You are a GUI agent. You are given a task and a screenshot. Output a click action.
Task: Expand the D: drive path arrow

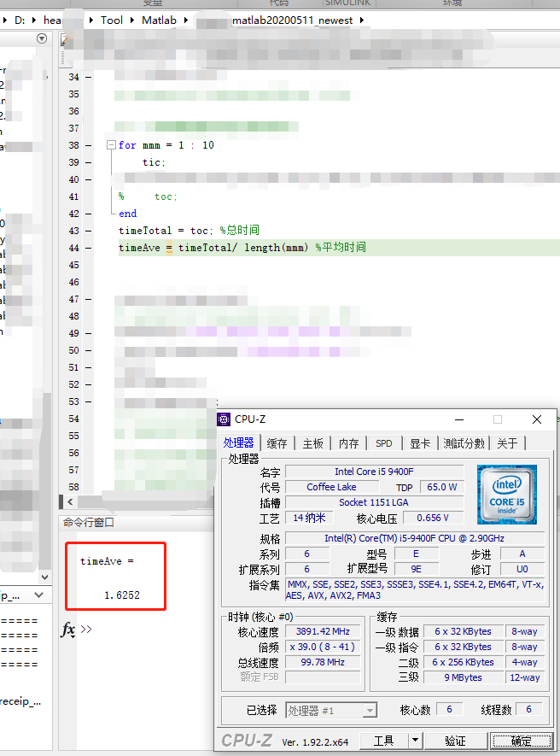tap(34, 21)
